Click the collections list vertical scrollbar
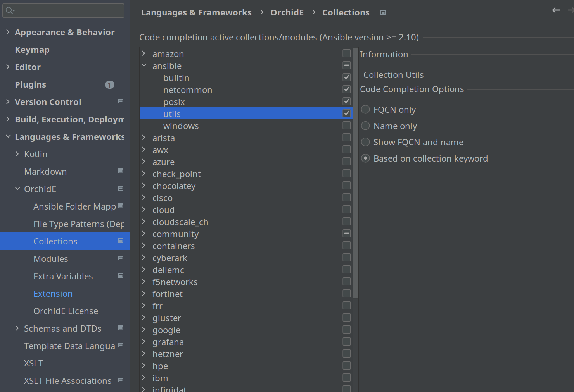The image size is (574, 392). (x=355, y=173)
